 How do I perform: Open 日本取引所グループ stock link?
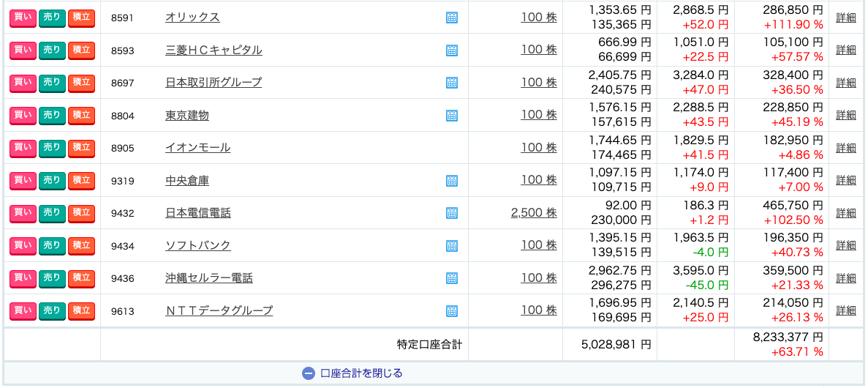(x=214, y=83)
